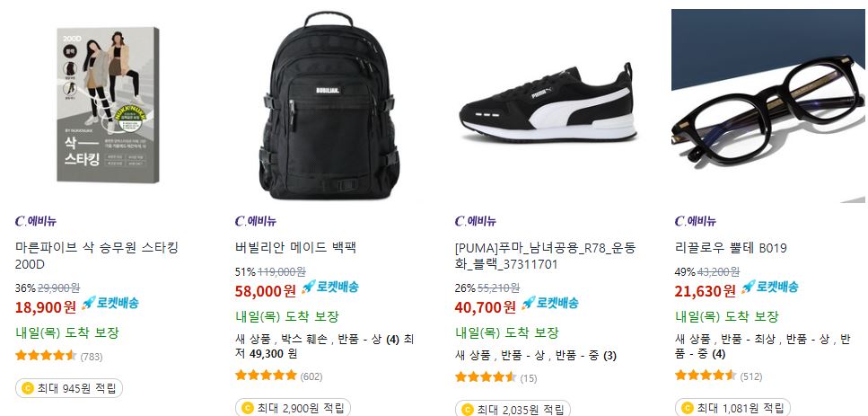Click rocket delivery badge beside 21,630원
The image size is (868, 416).
770,287
